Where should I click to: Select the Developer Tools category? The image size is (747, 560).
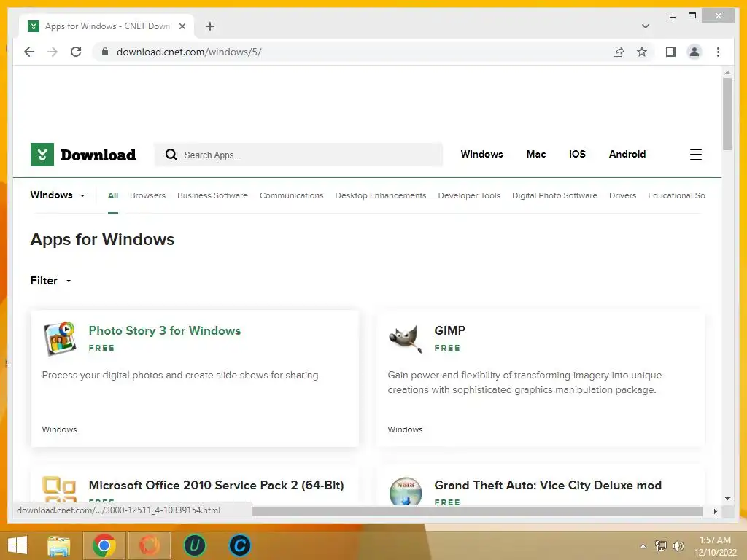[x=469, y=195]
